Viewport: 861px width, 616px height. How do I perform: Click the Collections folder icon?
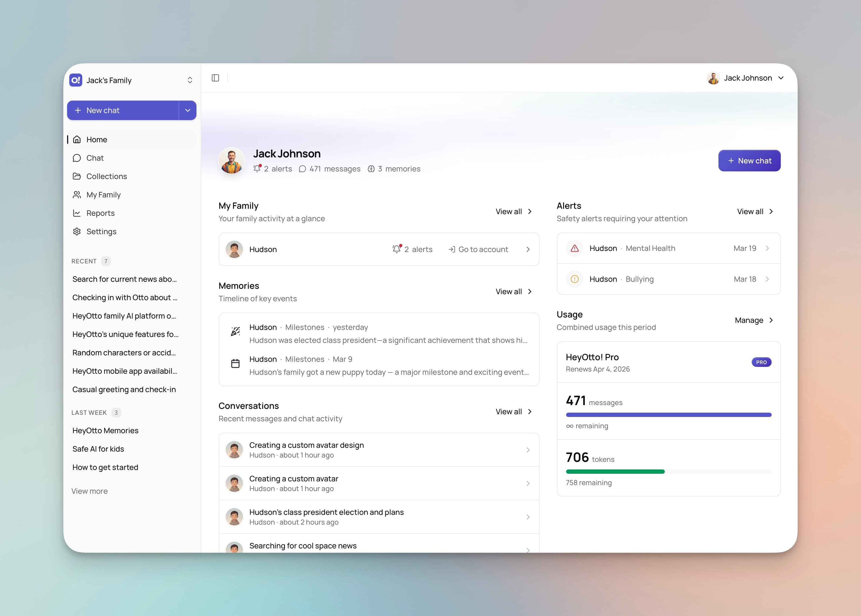[77, 176]
